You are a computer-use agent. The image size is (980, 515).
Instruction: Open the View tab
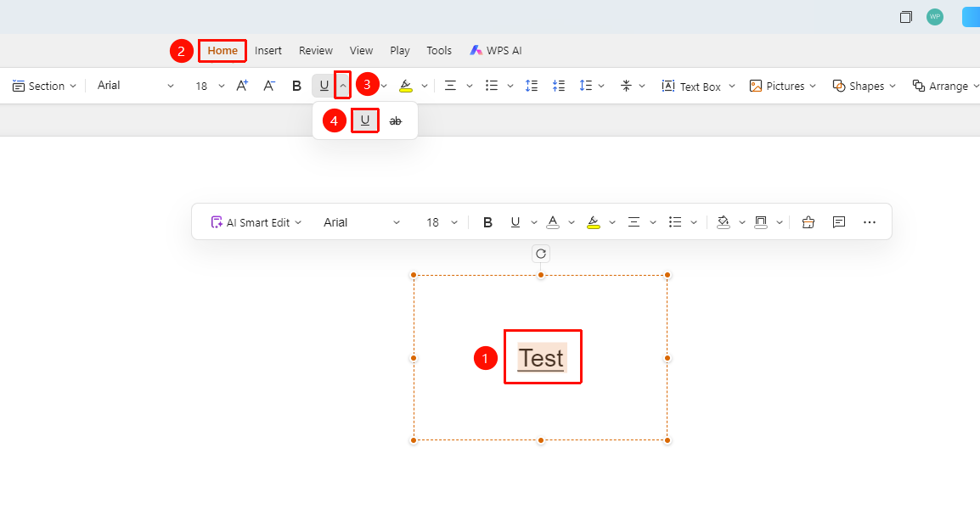point(361,51)
